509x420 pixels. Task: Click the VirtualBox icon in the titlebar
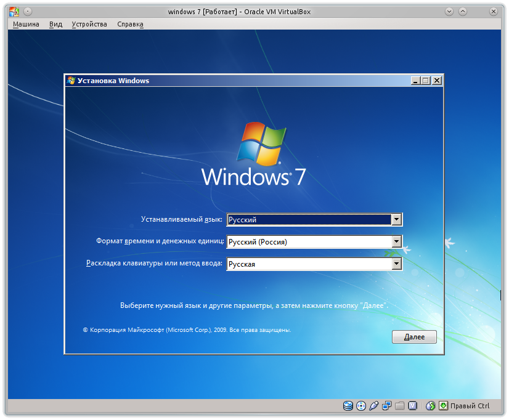(15, 10)
